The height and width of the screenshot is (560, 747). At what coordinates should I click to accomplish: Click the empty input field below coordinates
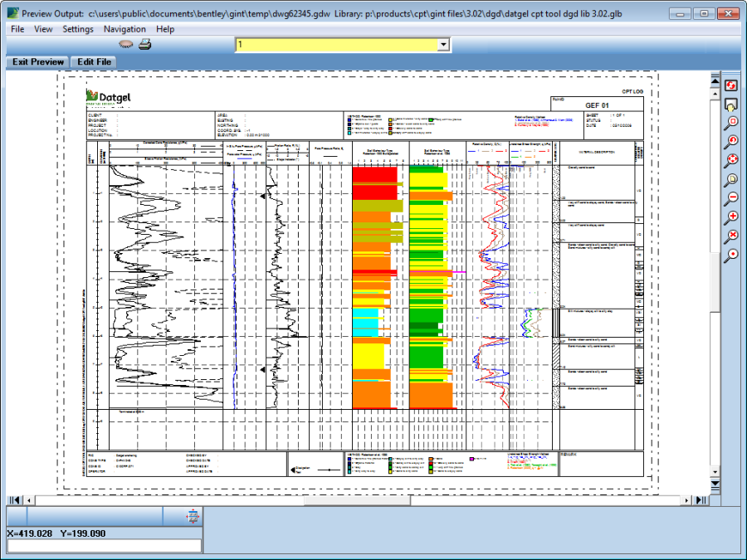(x=104, y=546)
